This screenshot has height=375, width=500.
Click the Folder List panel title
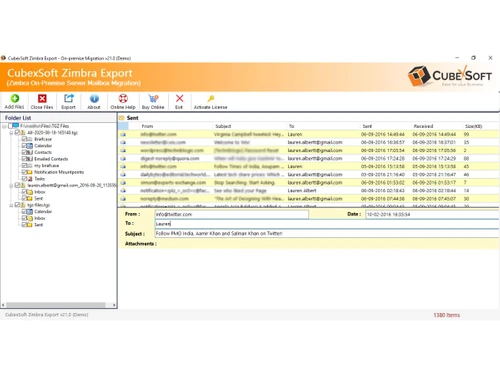point(18,118)
